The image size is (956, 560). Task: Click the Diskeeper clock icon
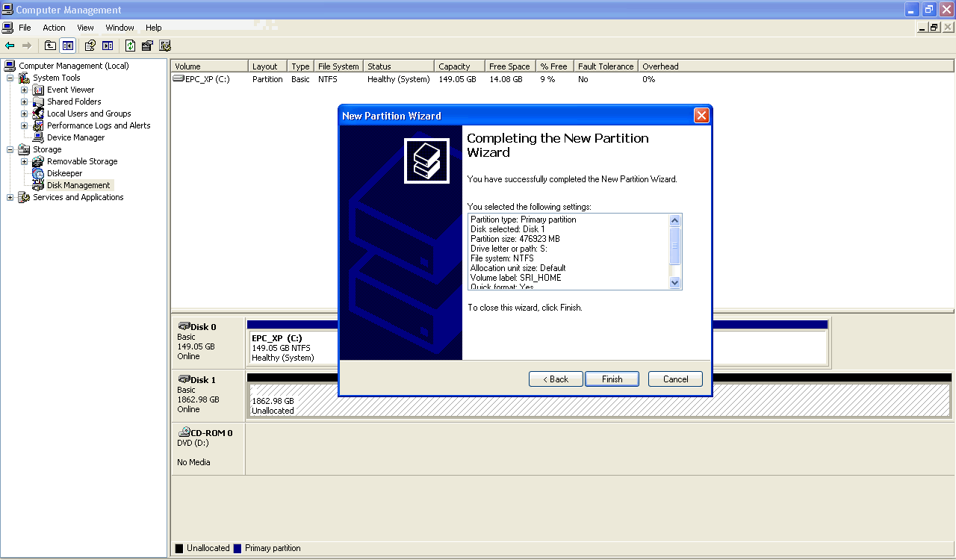pyautogui.click(x=38, y=173)
